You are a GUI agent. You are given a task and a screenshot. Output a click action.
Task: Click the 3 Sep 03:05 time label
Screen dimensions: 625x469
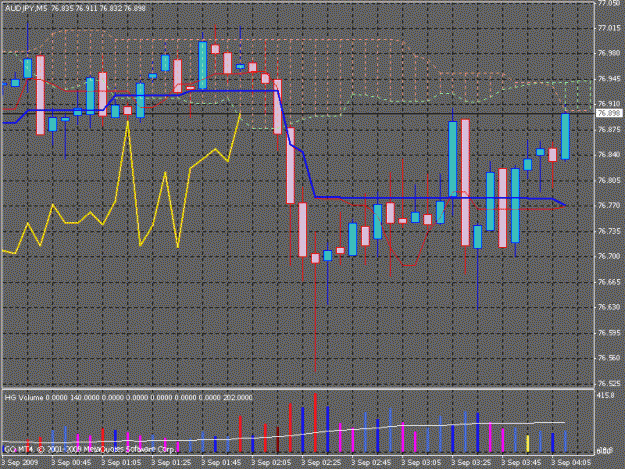421,463
